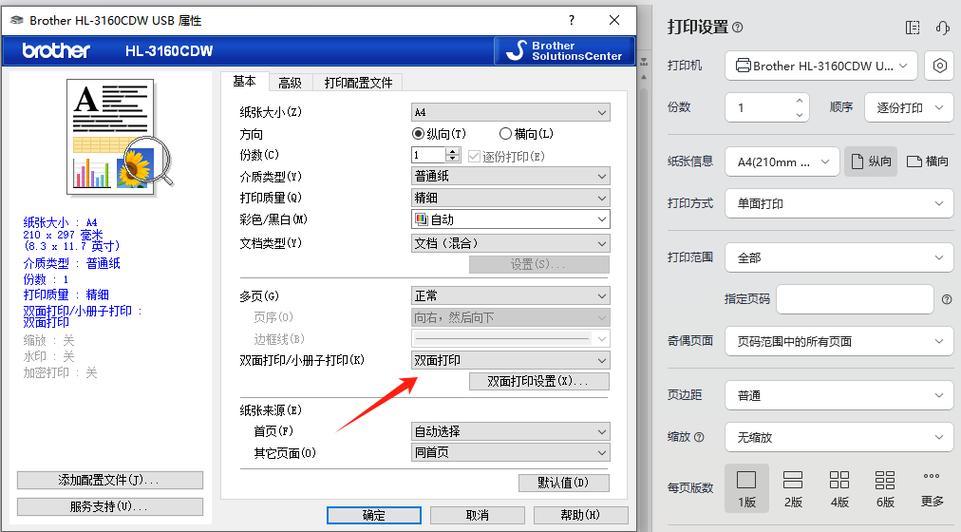The width and height of the screenshot is (961, 532).
Task: Click the printer settings gear icon
Action: click(x=939, y=66)
